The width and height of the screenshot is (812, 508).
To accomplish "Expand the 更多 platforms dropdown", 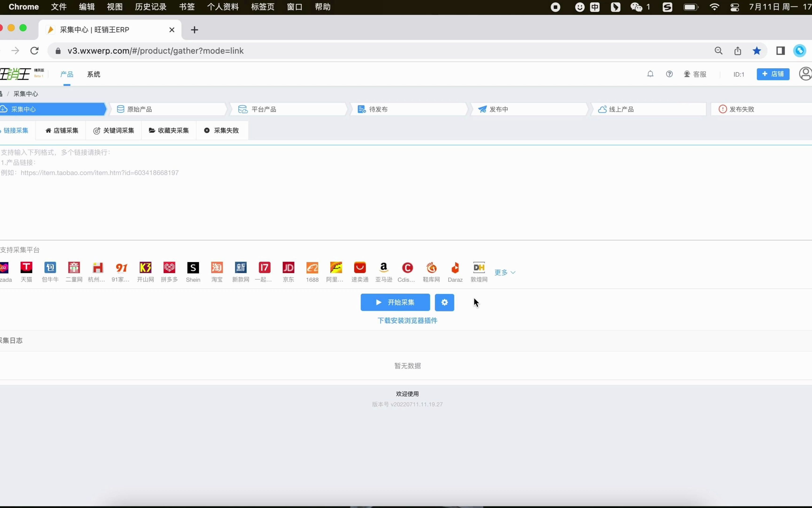I will coord(505,273).
